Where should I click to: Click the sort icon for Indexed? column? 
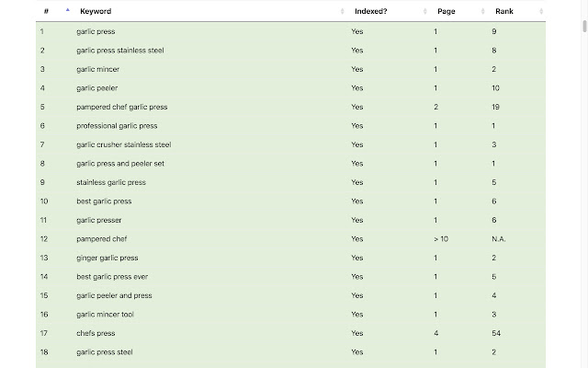(425, 11)
